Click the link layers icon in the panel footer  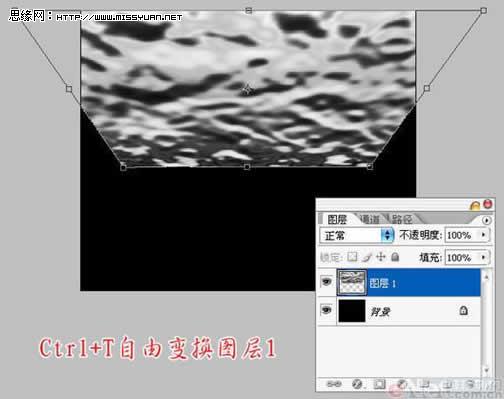pos(334,384)
